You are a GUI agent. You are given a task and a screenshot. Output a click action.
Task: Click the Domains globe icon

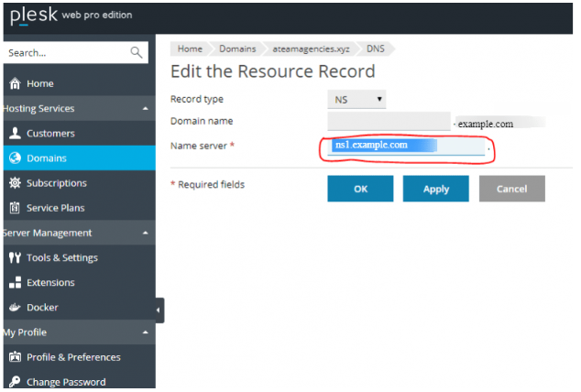[15, 158]
